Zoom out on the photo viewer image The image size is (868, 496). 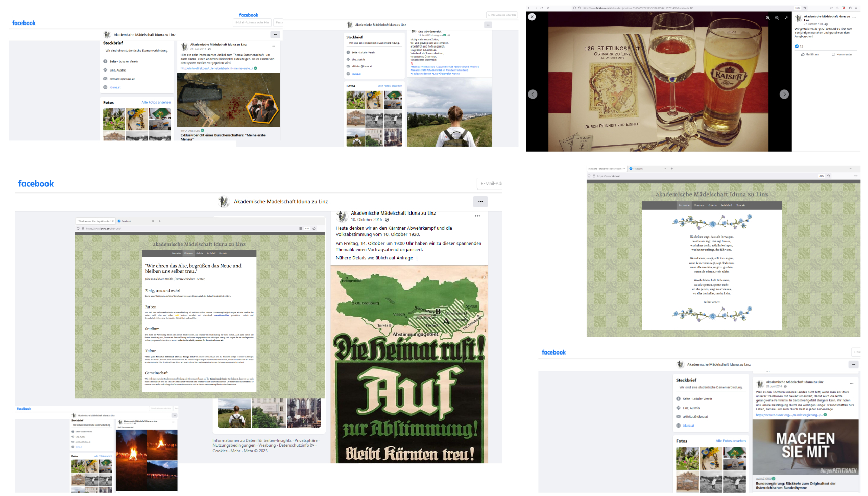pos(777,18)
